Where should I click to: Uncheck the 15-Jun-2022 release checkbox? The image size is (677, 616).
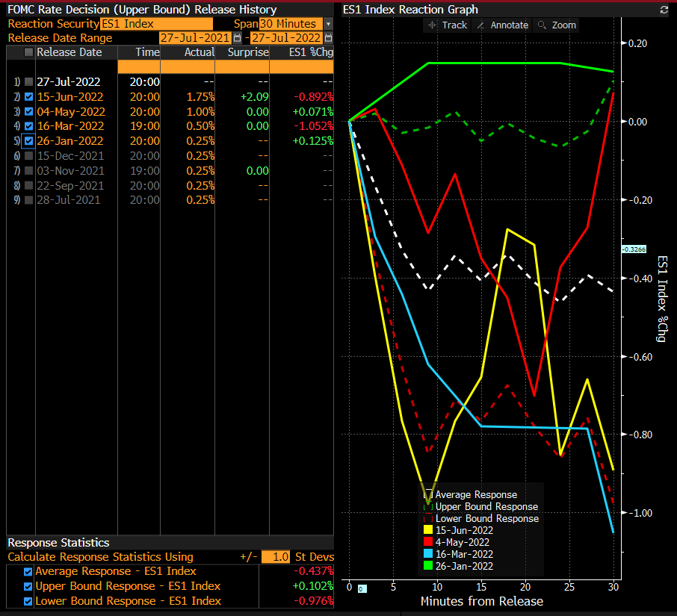[x=28, y=97]
